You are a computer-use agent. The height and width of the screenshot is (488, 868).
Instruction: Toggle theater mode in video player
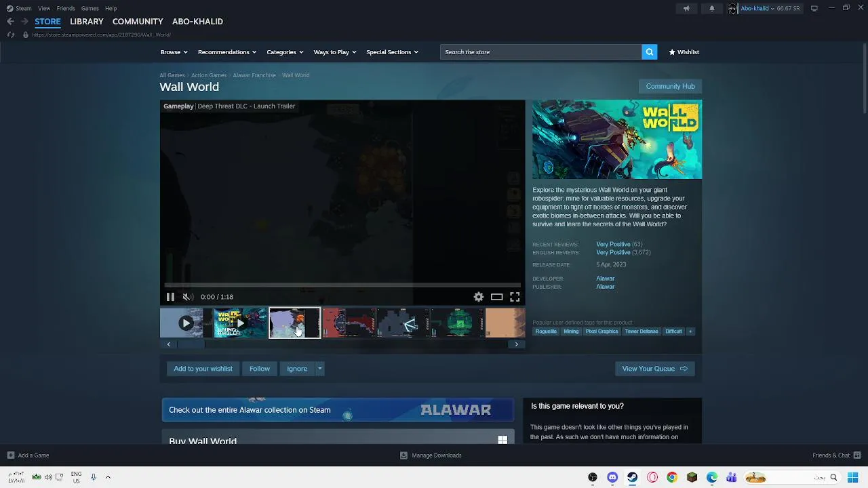(x=497, y=297)
